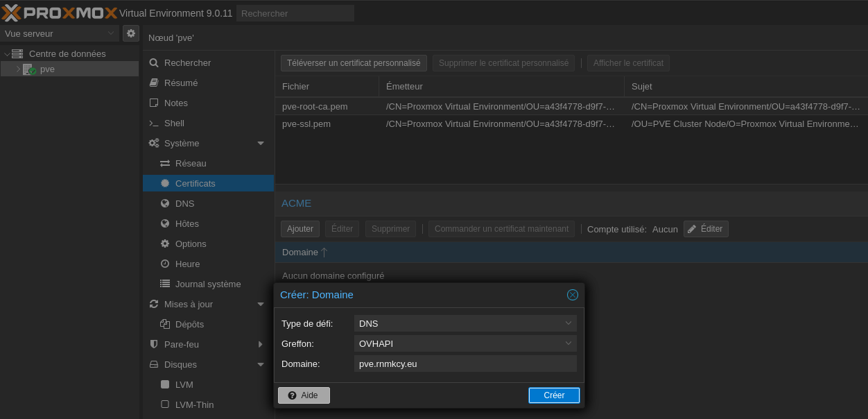
Task: Go to the Pare-feu firewall section
Action: coord(181,344)
